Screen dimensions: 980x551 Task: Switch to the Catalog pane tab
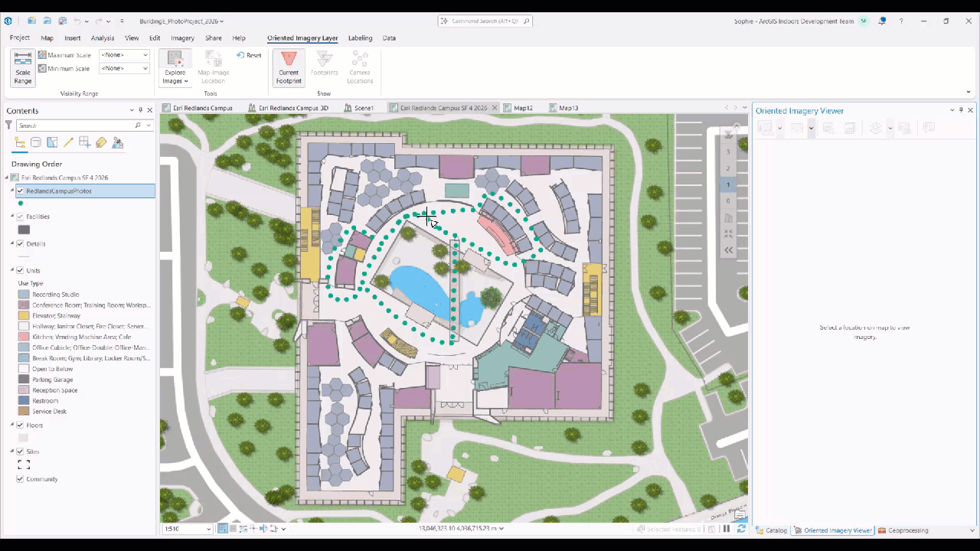click(x=772, y=530)
